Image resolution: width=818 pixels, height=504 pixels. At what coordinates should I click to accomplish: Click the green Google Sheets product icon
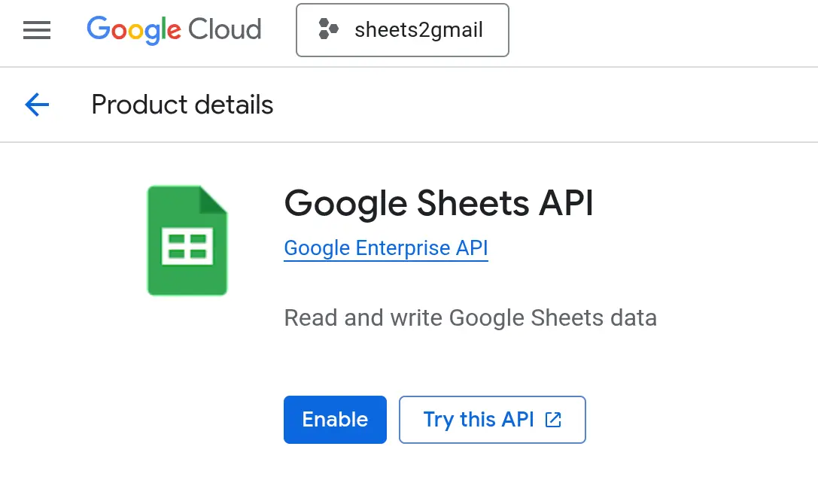coord(187,241)
